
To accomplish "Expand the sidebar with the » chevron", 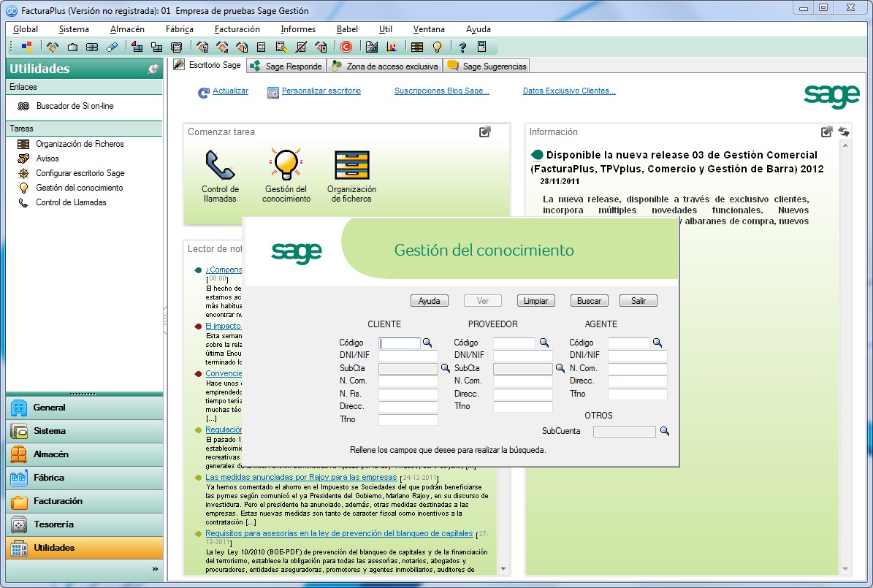I will click(156, 569).
